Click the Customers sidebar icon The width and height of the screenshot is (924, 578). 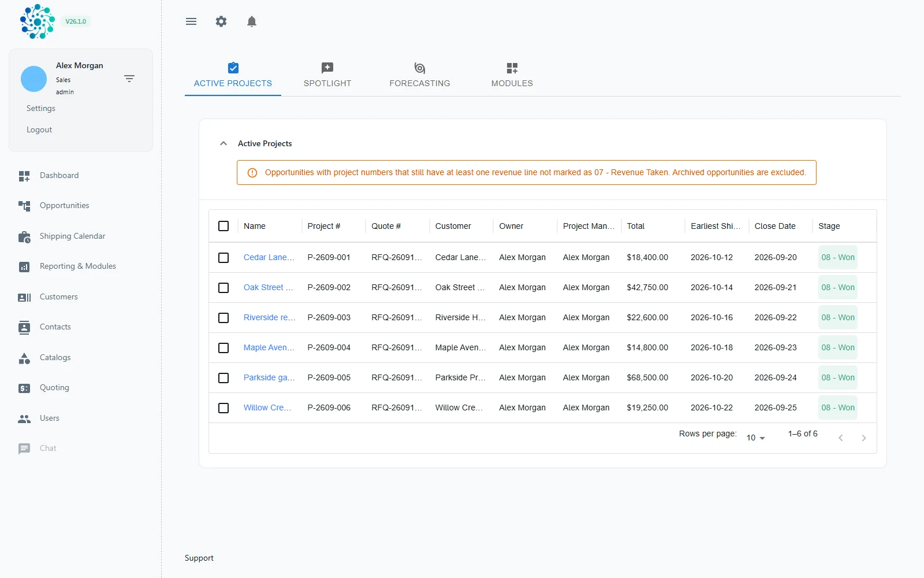point(24,297)
